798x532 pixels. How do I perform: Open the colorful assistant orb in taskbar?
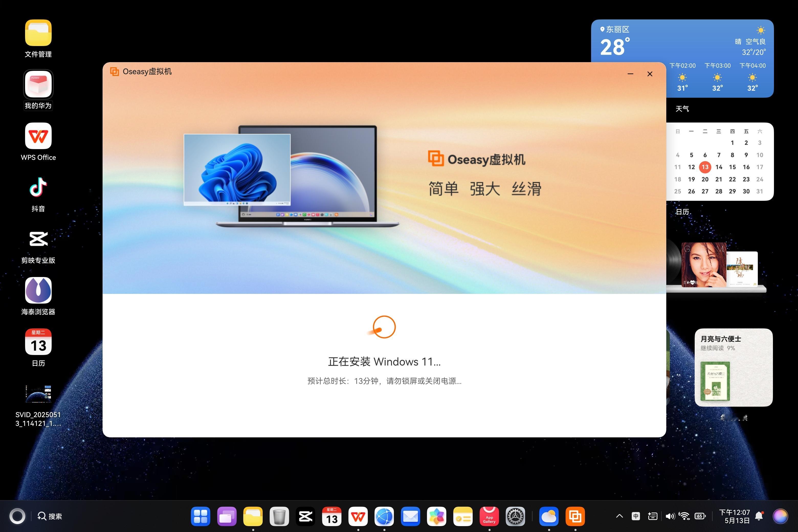[780, 516]
